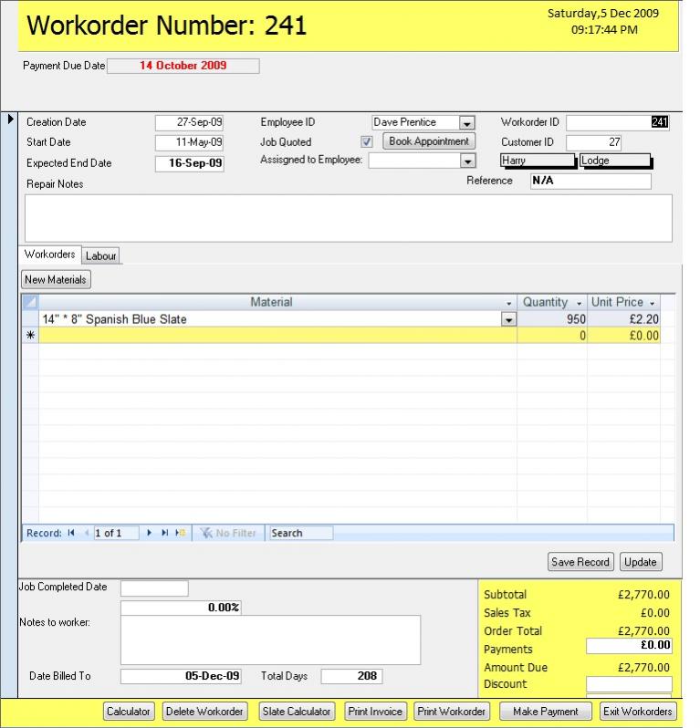Image resolution: width=700 pixels, height=728 pixels.
Task: Expand the Spanish Blue Slate material dropdown
Action: tap(508, 319)
